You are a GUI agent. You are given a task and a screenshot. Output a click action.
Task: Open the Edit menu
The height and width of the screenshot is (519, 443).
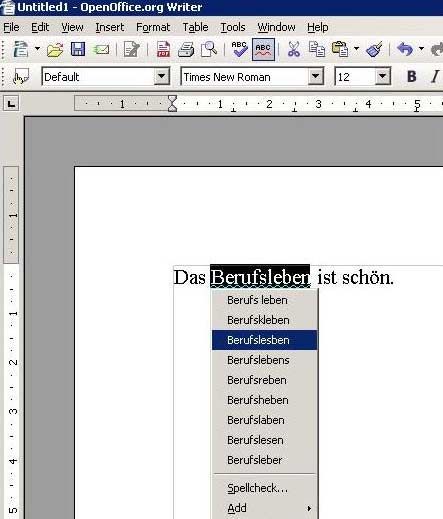[x=40, y=27]
